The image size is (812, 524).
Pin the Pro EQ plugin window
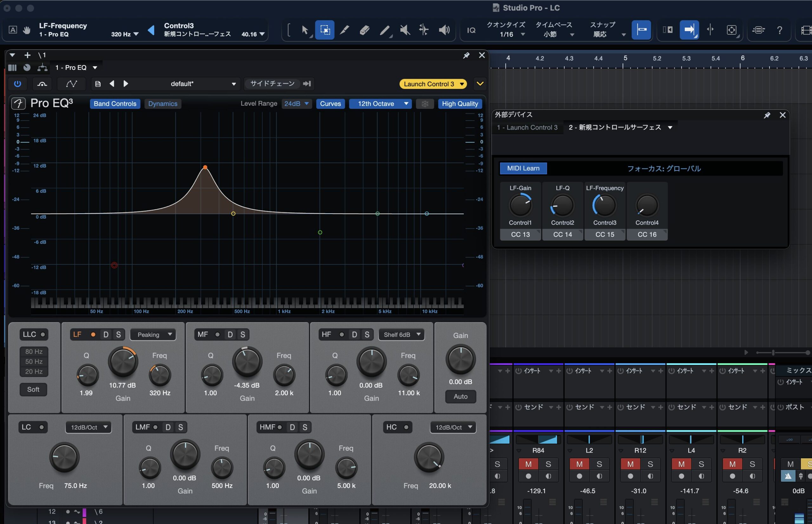point(466,55)
